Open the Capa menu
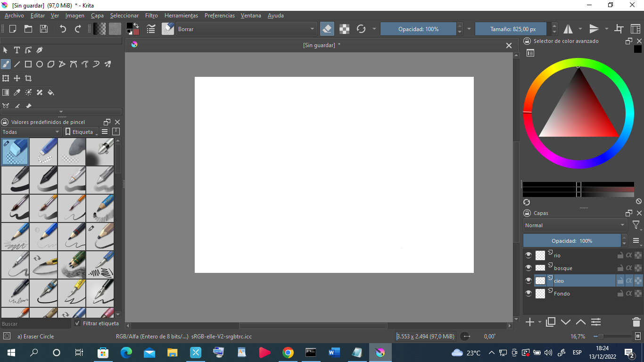 97,16
